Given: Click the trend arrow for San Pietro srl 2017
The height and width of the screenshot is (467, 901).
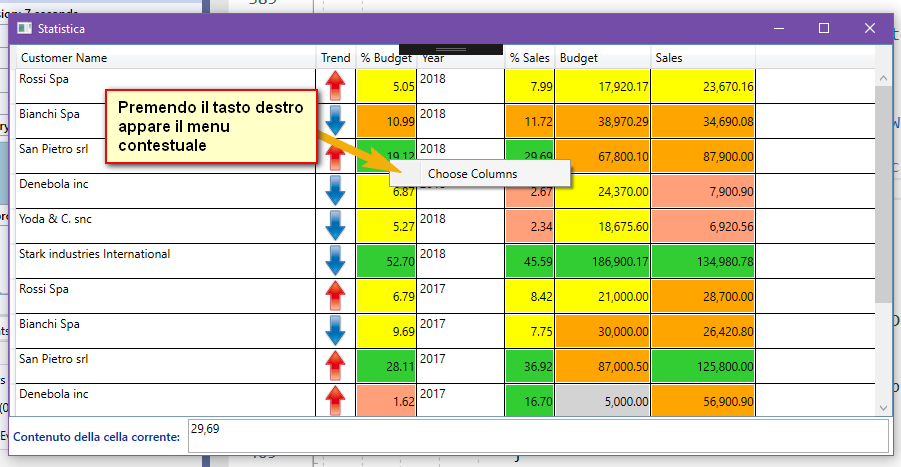Looking at the screenshot, I should click(x=335, y=365).
